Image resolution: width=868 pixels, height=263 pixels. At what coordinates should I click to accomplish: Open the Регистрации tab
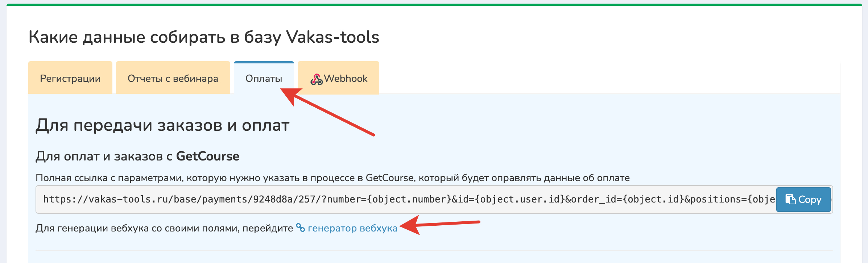tap(70, 78)
